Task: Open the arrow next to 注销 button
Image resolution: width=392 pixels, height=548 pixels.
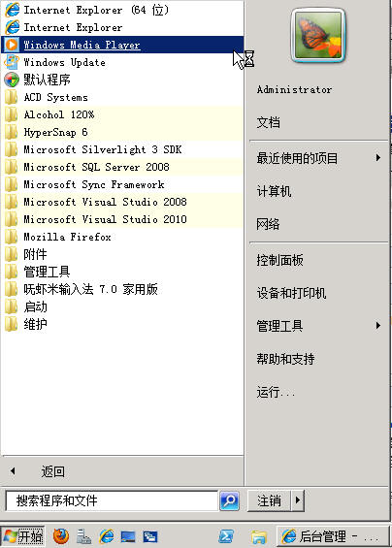Action: pos(298,500)
